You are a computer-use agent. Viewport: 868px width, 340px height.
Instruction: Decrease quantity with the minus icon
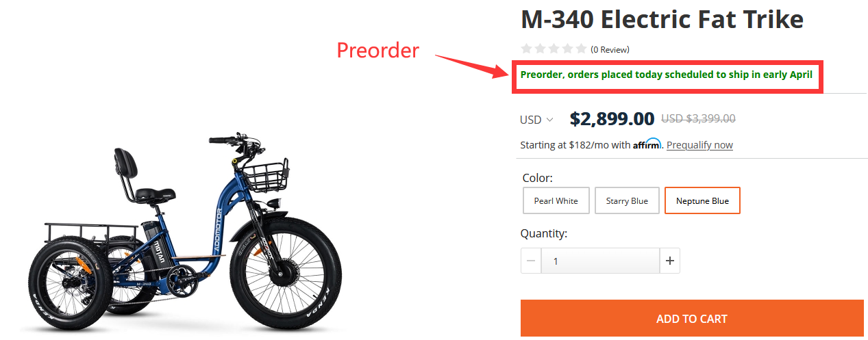(x=531, y=261)
